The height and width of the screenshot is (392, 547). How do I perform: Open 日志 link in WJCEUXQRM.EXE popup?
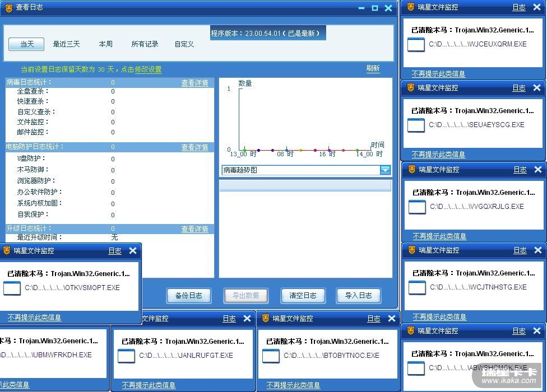click(x=519, y=7)
